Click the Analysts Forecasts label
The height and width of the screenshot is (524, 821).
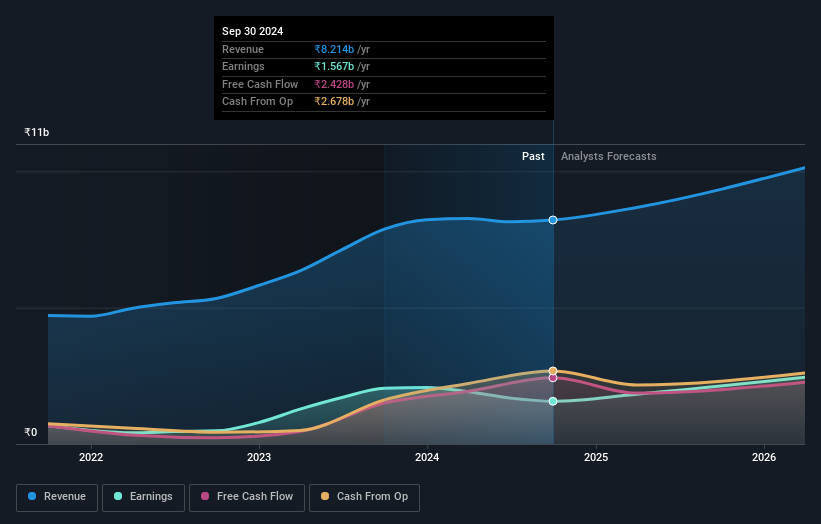[x=608, y=156]
